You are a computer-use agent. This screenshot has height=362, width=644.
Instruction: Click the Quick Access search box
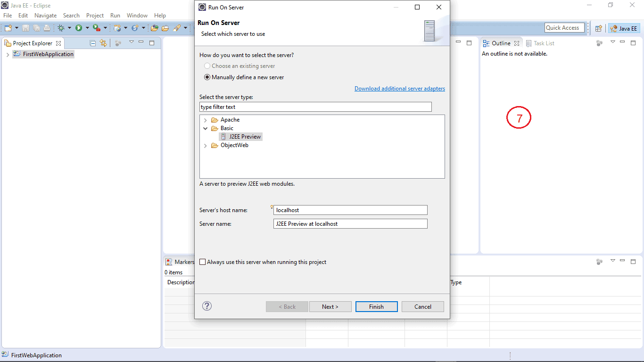564,28
